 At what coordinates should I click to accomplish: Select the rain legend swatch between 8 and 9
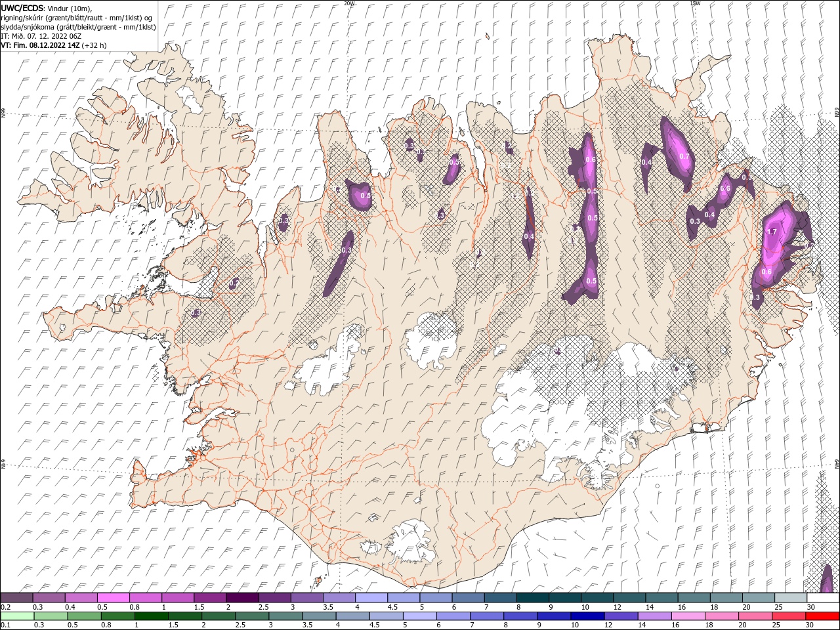point(520,616)
